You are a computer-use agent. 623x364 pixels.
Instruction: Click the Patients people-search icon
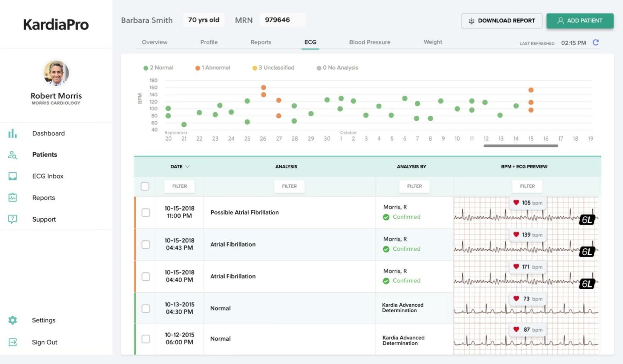(12, 155)
